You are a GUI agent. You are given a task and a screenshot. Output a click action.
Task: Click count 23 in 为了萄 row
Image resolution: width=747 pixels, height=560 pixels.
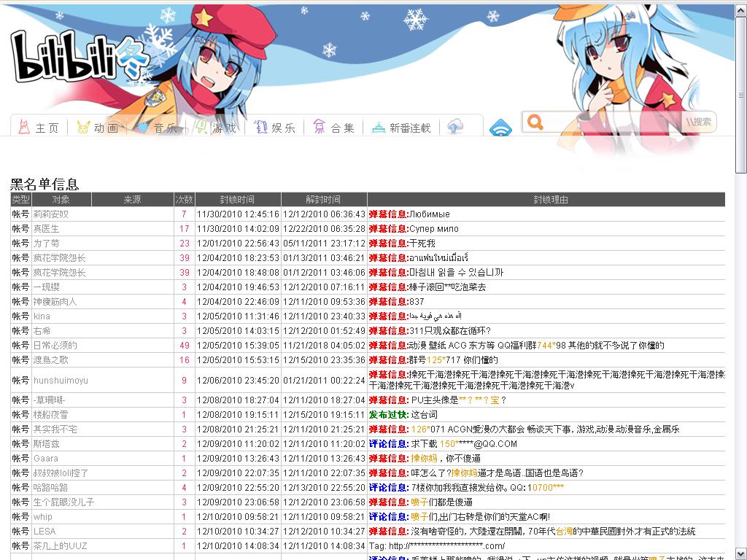tap(185, 244)
